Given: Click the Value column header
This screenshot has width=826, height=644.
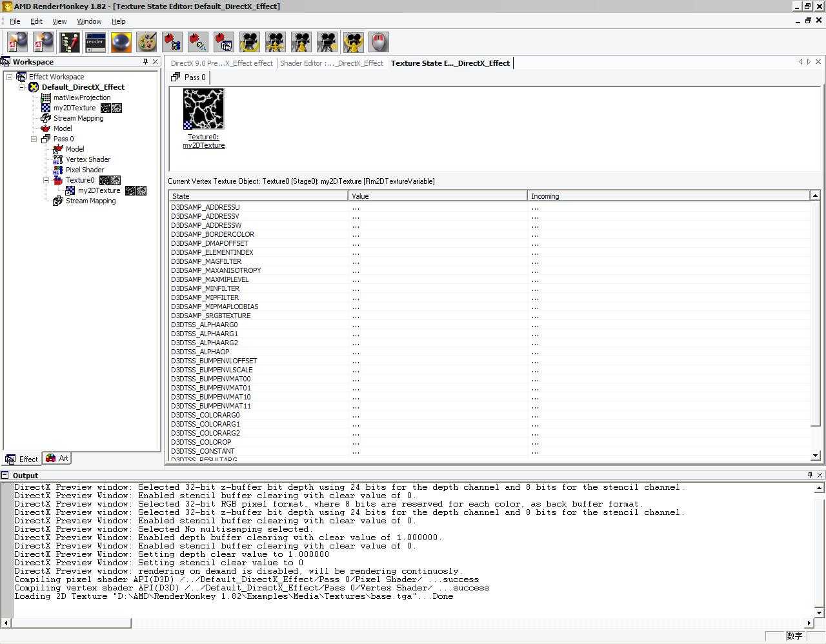Looking at the screenshot, I should 438,196.
